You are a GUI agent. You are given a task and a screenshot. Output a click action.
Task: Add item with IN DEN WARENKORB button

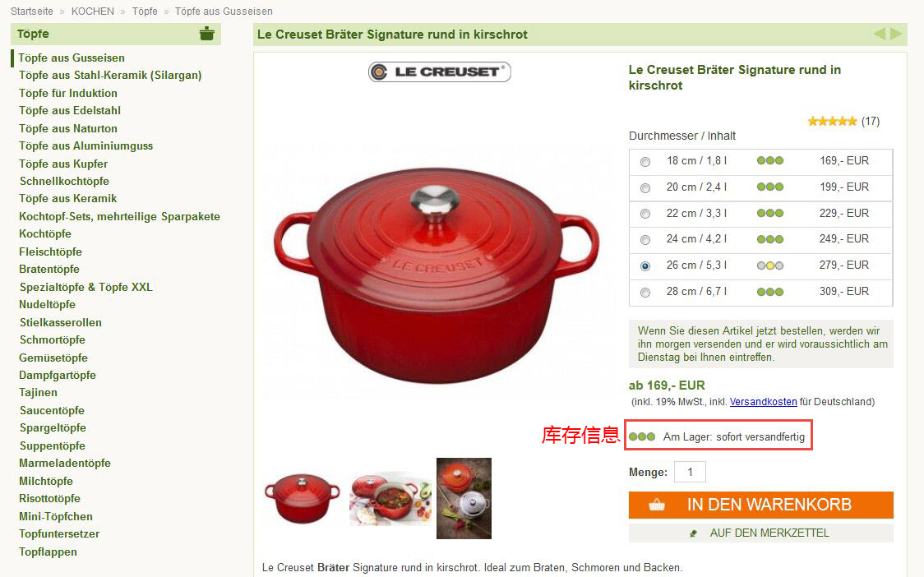point(760,505)
